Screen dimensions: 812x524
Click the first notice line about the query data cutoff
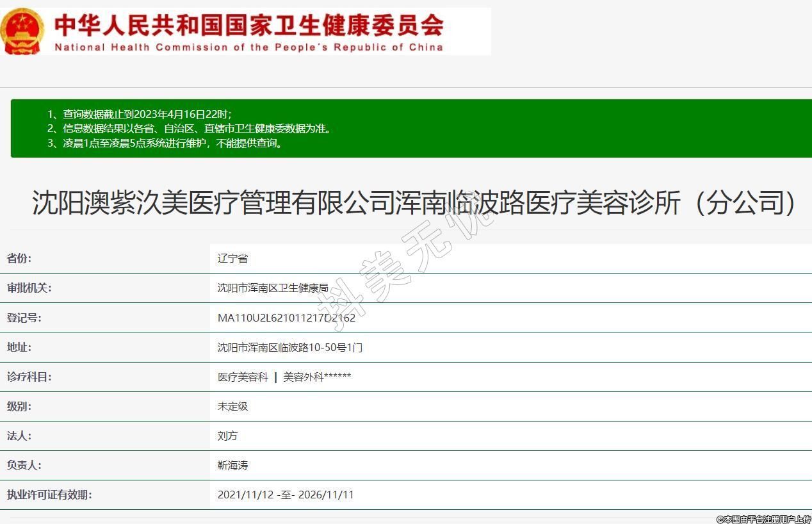139,114
